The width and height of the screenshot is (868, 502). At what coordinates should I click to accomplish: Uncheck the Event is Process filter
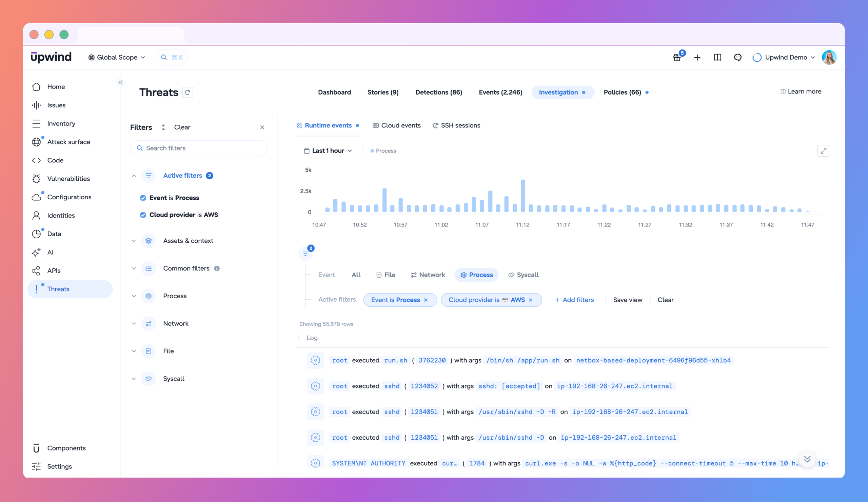click(143, 198)
